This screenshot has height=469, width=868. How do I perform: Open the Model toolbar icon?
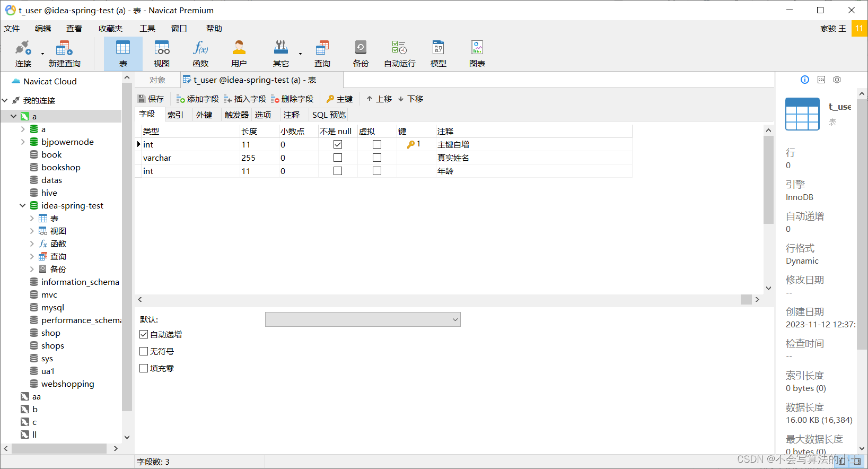(x=438, y=54)
